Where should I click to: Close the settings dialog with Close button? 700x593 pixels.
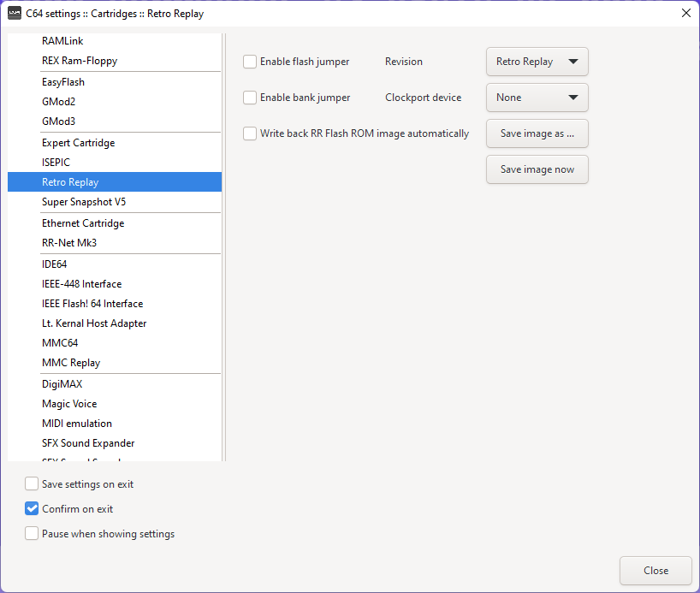656,570
